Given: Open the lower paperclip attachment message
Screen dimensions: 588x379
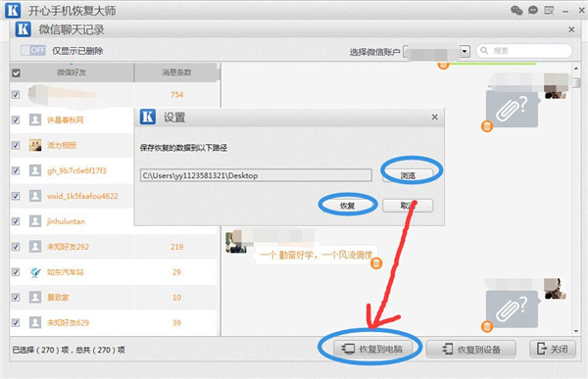Looking at the screenshot, I should click(x=513, y=308).
